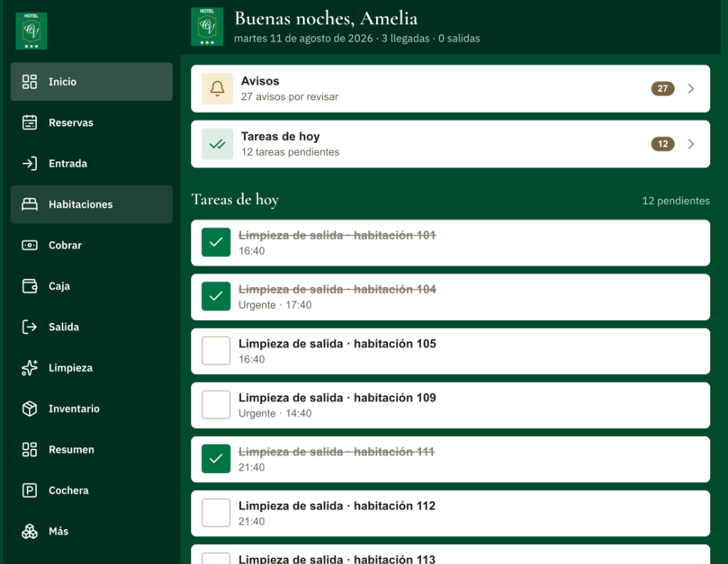Click the "Urgente · 14:40" label
The width and height of the screenshot is (728, 564).
(x=275, y=413)
